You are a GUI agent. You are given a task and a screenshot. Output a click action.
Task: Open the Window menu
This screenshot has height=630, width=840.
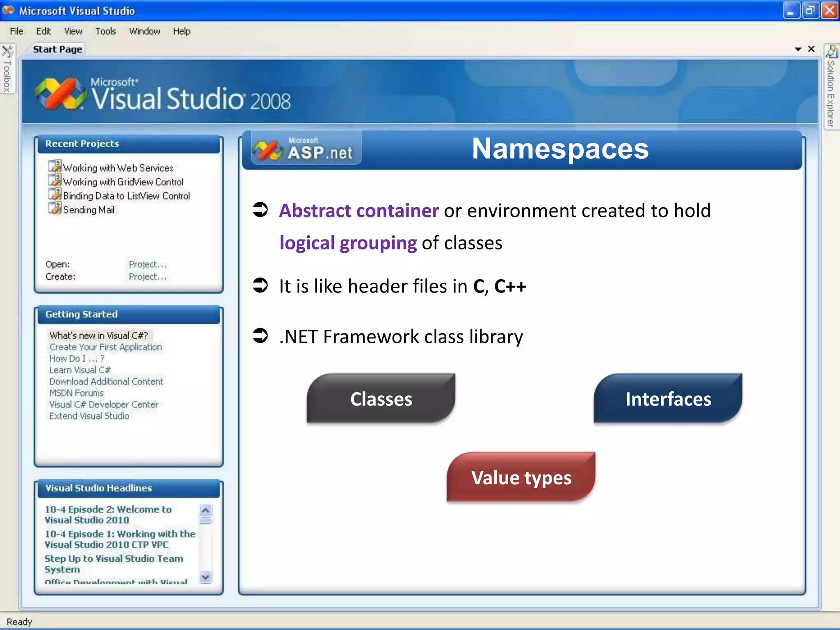coord(144,32)
